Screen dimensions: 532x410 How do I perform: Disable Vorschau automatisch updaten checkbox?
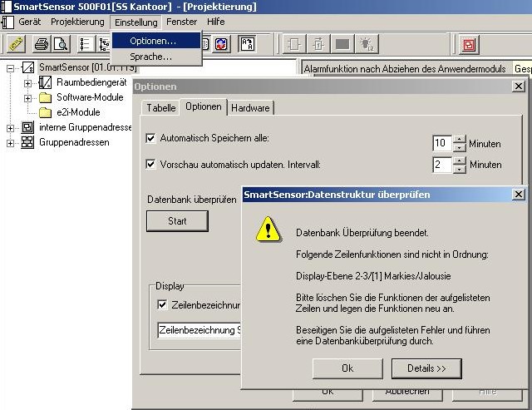pos(150,164)
